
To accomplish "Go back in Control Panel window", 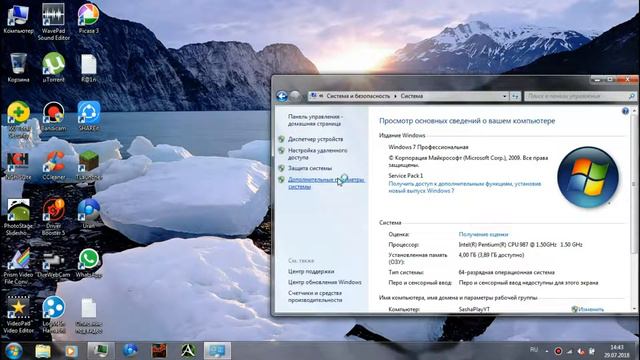I will (282, 96).
